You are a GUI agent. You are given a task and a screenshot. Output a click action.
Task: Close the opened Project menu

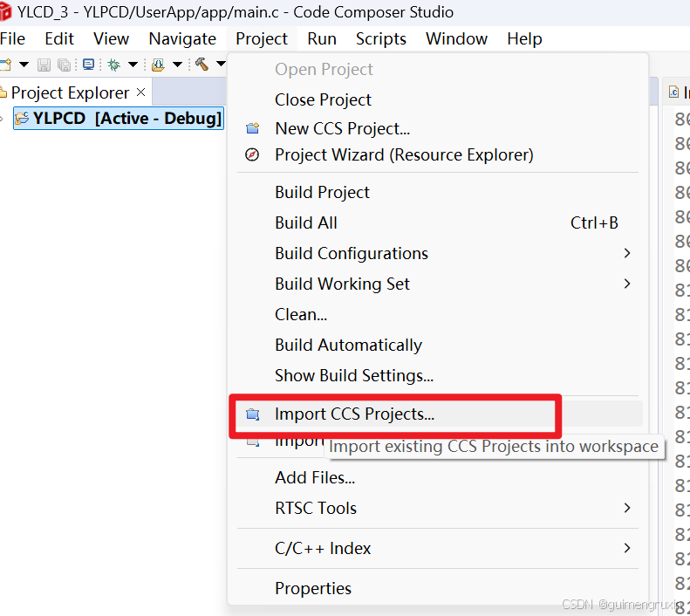(262, 39)
